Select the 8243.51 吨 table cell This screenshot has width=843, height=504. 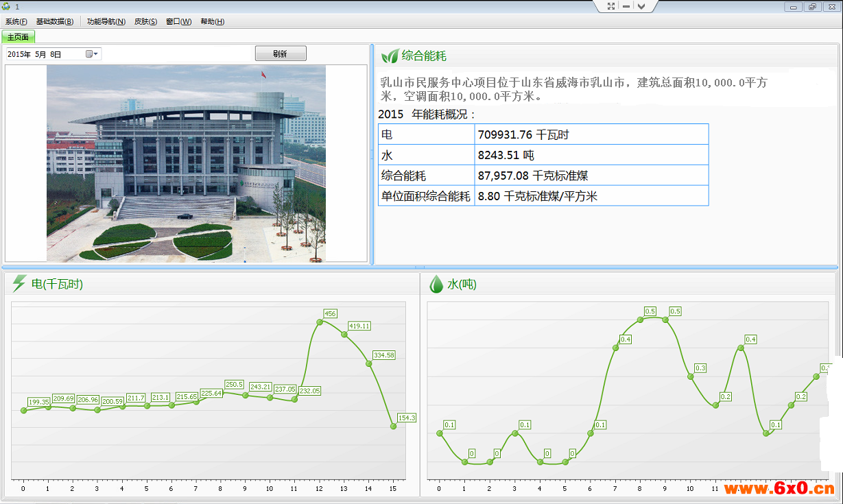point(591,155)
